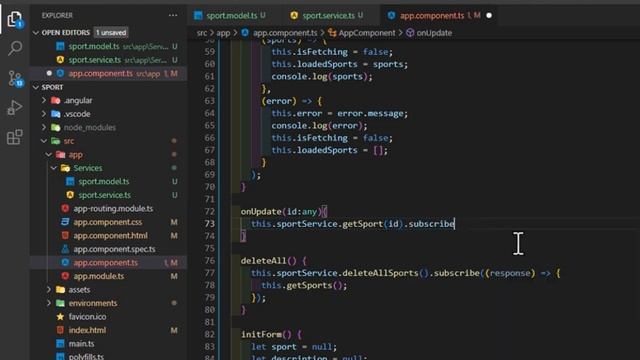Image resolution: width=640 pixels, height=360 pixels.
Task: Click the src breadcrumb segment
Action: 202,33
